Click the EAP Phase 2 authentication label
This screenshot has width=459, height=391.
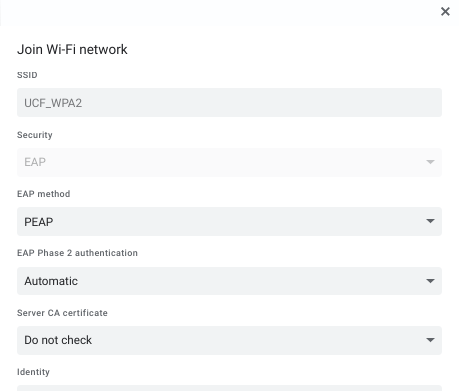point(77,253)
